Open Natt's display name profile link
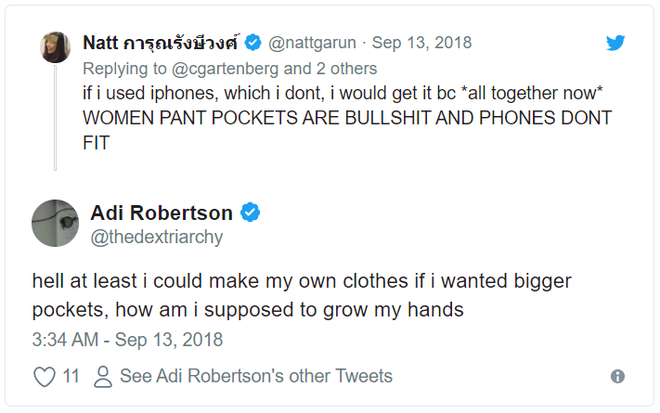 (x=163, y=43)
